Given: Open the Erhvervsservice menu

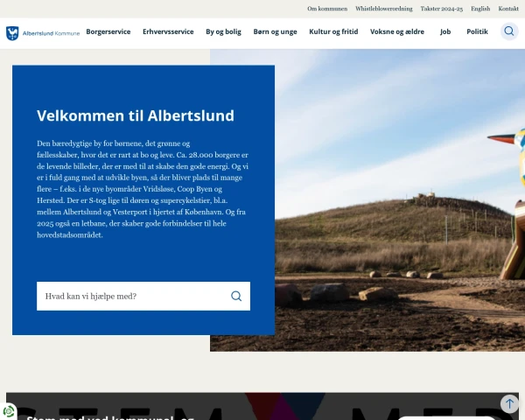Looking at the screenshot, I should (168, 31).
